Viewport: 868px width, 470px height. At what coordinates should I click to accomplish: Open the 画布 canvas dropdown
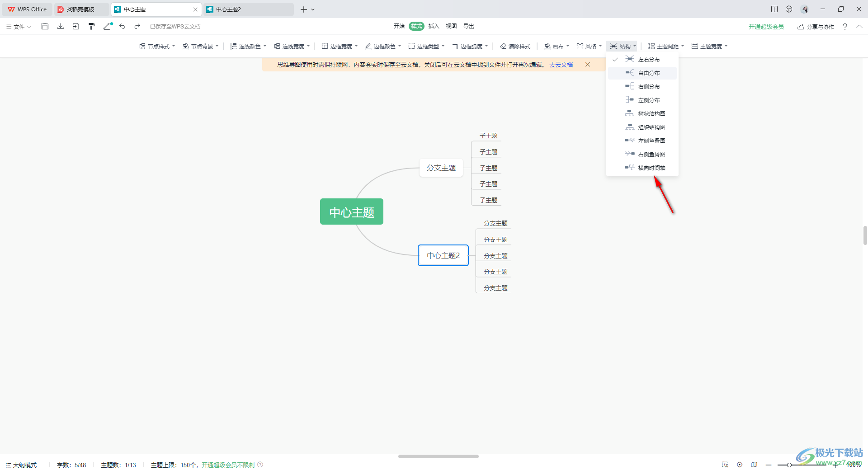[x=557, y=46]
